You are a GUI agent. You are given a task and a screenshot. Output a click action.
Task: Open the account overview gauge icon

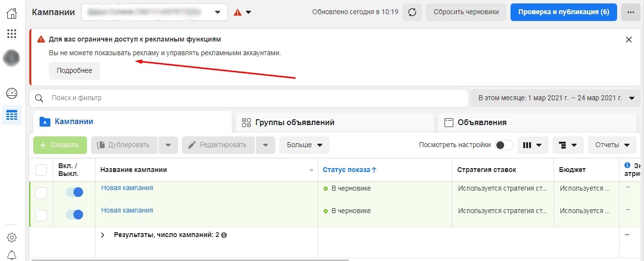pos(12,93)
